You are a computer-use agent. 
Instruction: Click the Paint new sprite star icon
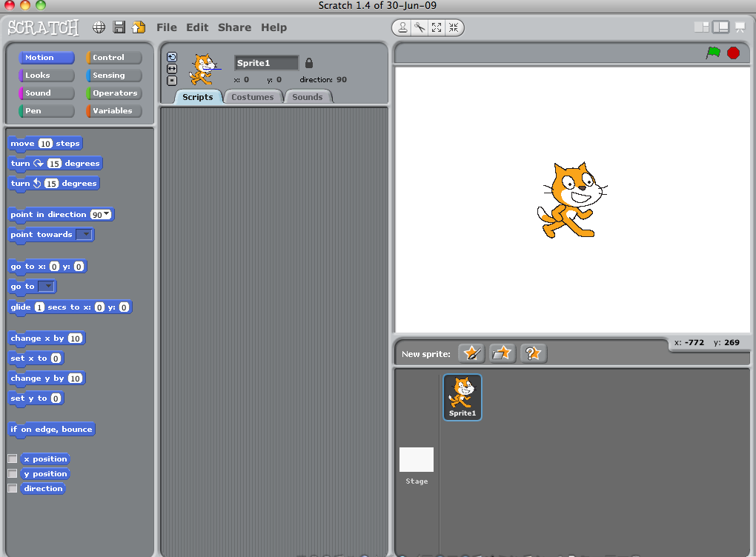click(471, 353)
